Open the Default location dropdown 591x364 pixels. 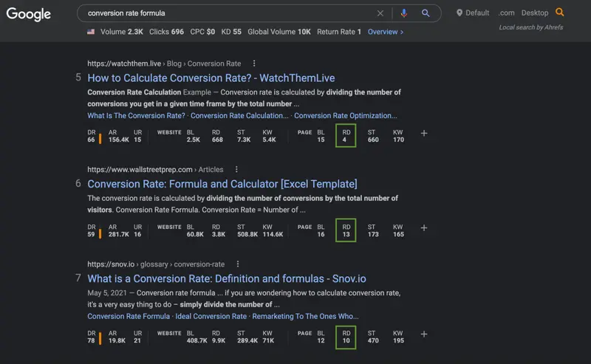[x=473, y=13]
